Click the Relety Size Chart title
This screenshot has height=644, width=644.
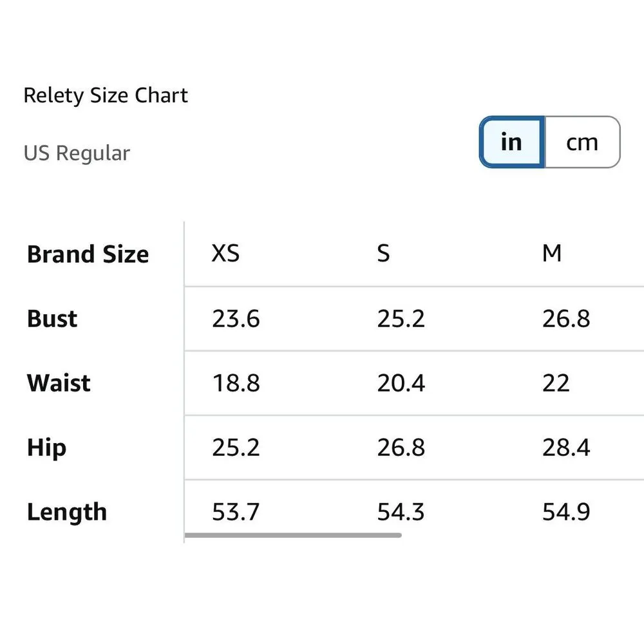[x=106, y=96]
